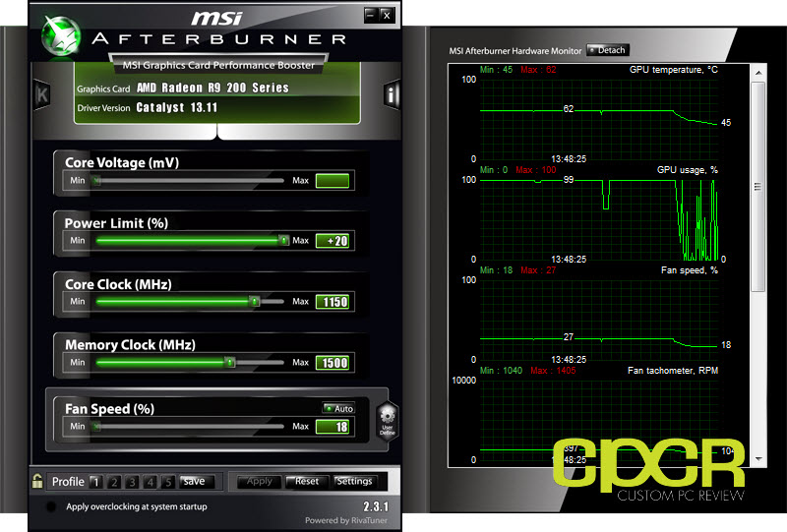Screen dimensions: 787x532
Task: Toggle the profile lock padlock icon
Action: click(37, 481)
